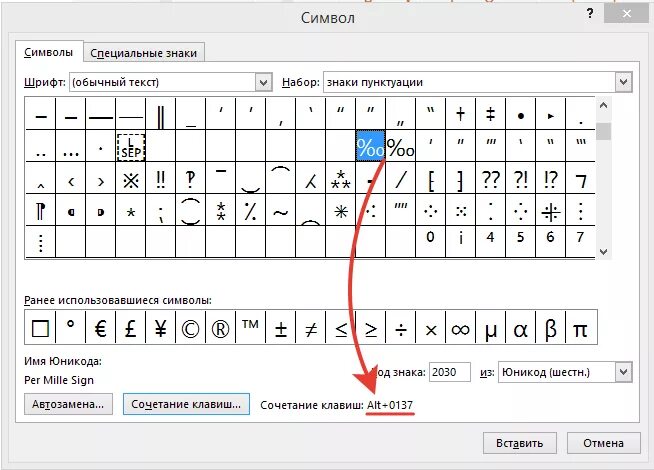Choose the alpha α recent symbol
This screenshot has height=470, width=654.
coord(521,328)
